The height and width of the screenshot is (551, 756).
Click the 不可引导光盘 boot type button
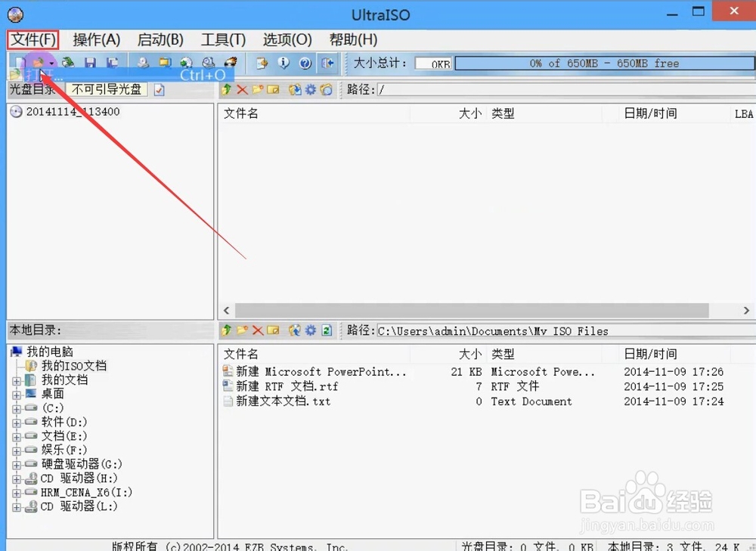click(106, 90)
